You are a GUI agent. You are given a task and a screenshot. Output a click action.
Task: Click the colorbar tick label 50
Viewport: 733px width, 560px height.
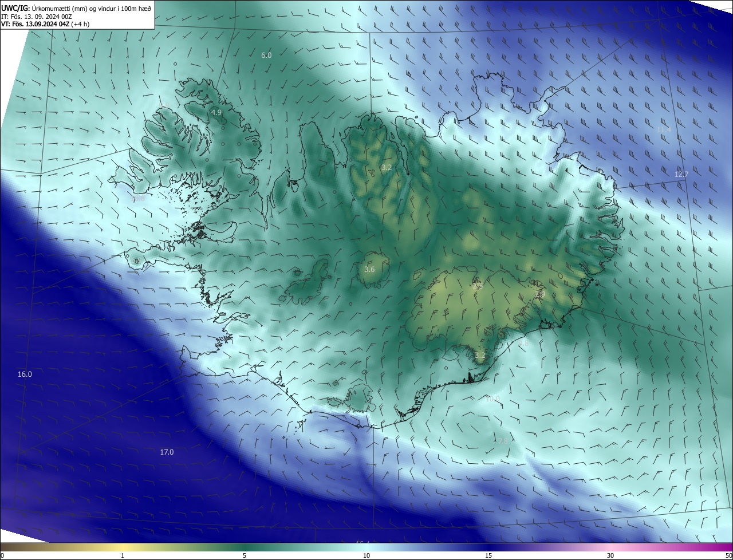pos(729,556)
